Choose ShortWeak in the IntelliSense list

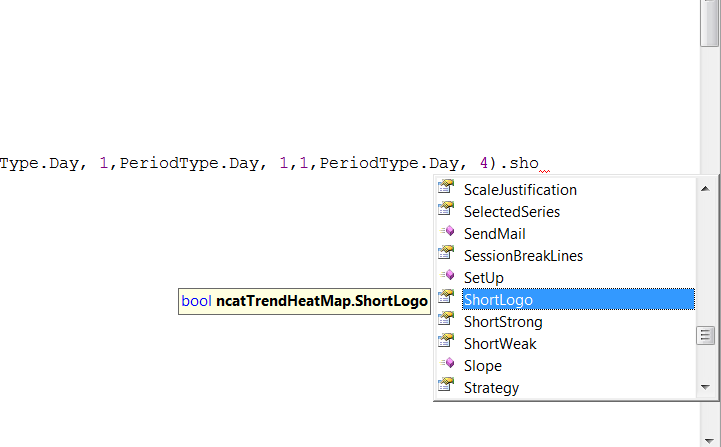500,344
